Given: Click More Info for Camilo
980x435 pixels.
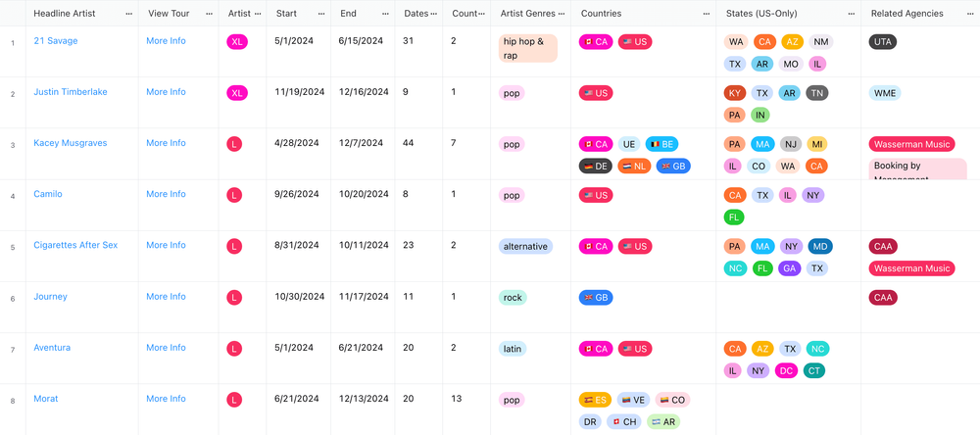Looking at the screenshot, I should (x=166, y=194).
